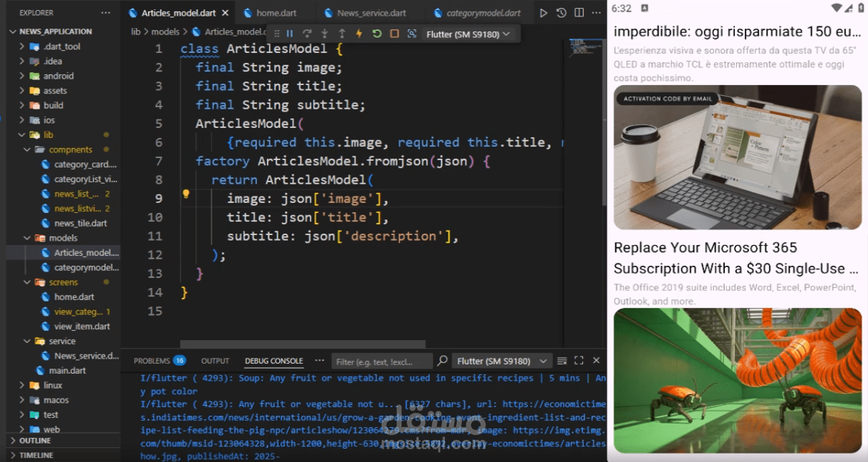Open news_tile.dart in explorer

[80, 223]
